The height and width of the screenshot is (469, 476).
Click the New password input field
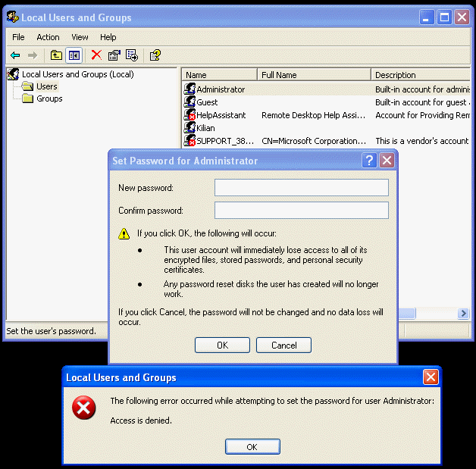click(301, 188)
